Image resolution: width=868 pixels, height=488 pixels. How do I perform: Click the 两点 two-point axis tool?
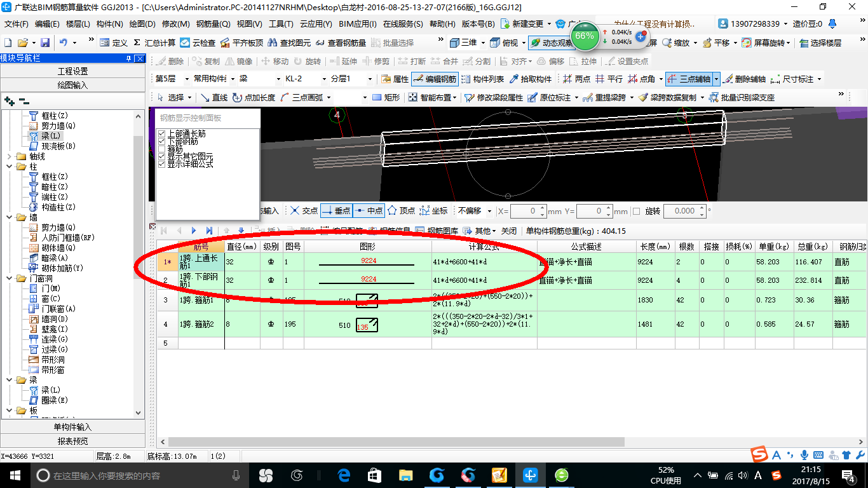(x=577, y=79)
